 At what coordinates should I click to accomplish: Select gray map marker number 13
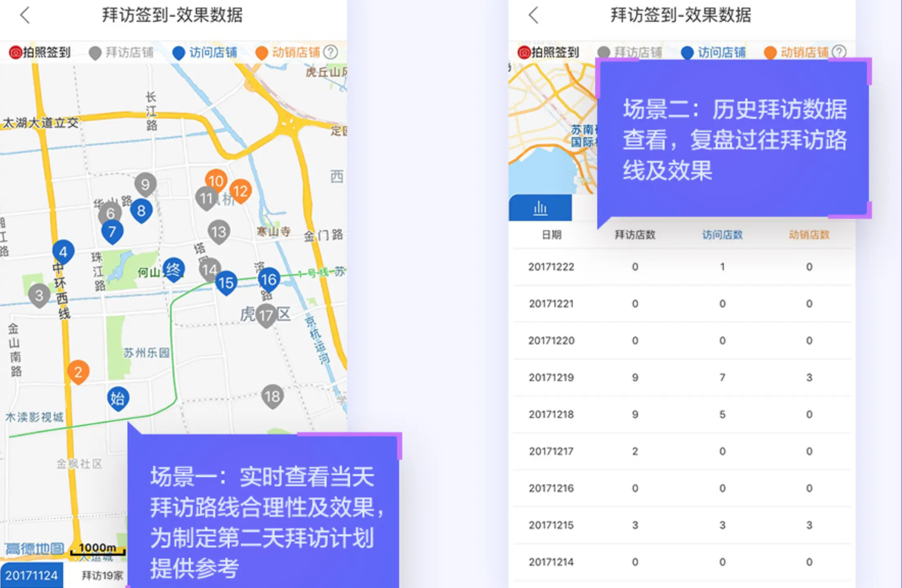click(x=219, y=232)
